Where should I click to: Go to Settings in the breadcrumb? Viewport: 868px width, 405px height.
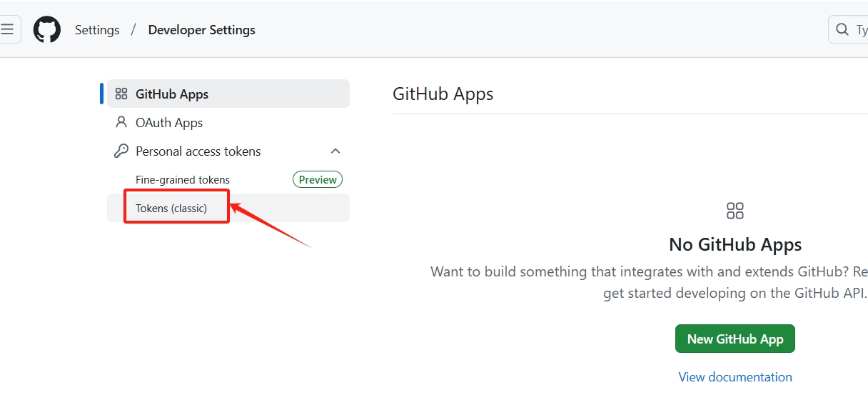point(97,30)
